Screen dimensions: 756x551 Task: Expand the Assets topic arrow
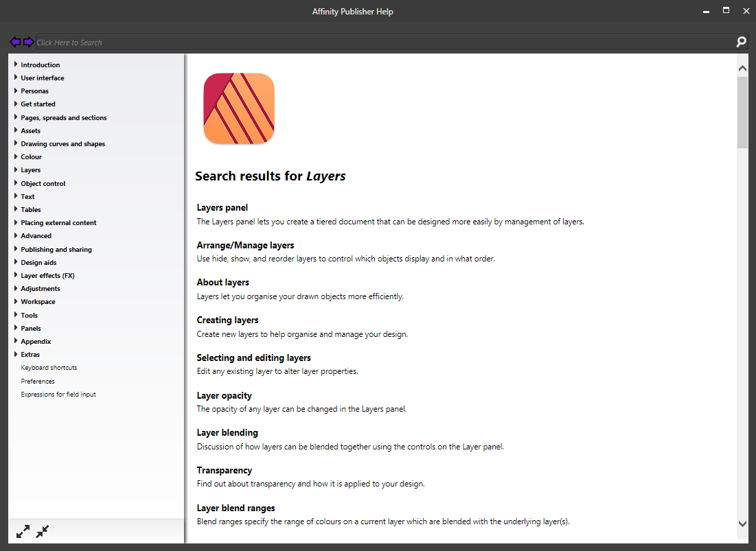pos(15,130)
